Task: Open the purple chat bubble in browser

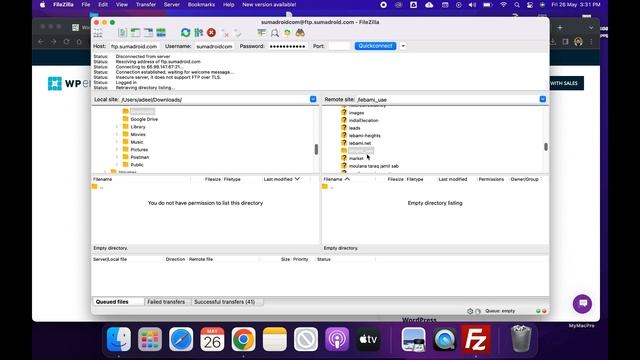Action: [582, 304]
